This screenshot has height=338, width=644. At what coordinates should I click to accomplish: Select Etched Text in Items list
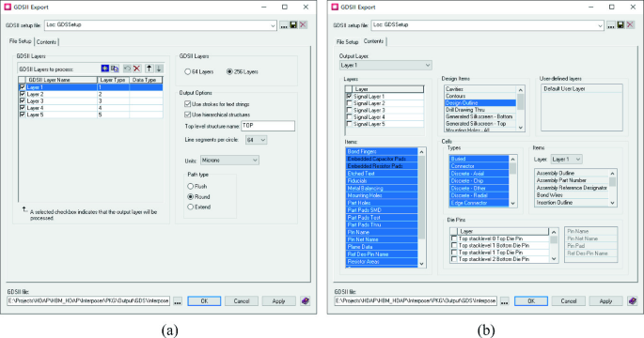pos(382,174)
